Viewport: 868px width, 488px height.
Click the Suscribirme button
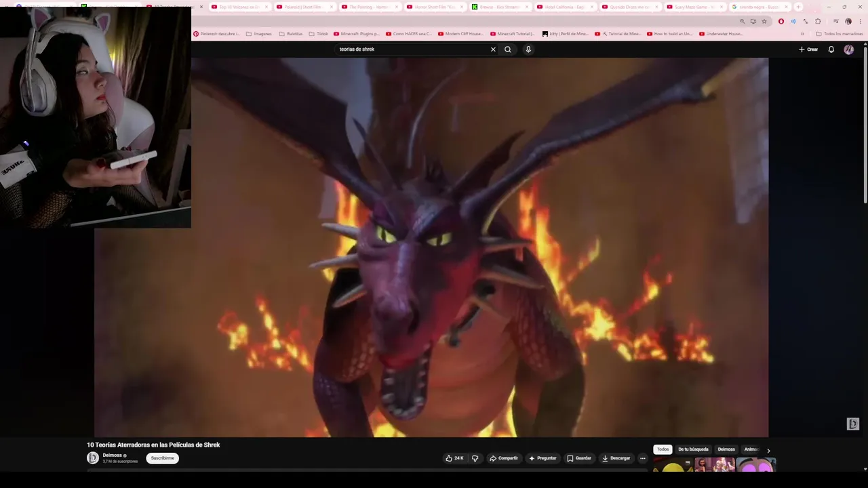coord(162,458)
